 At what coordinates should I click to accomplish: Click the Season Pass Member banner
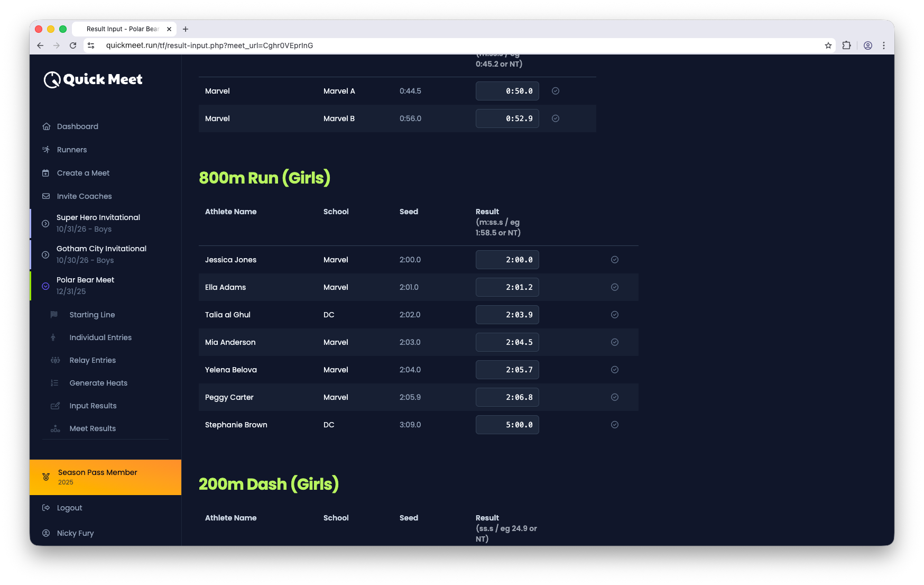105,477
